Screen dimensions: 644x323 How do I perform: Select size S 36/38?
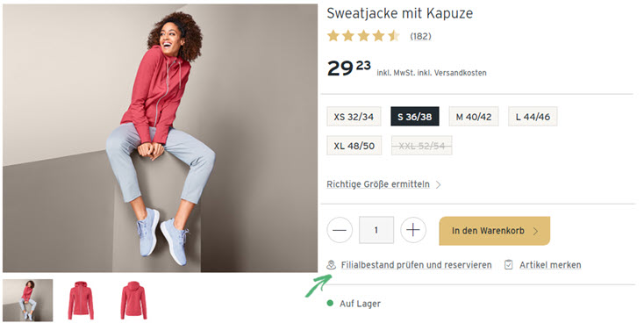coord(415,117)
